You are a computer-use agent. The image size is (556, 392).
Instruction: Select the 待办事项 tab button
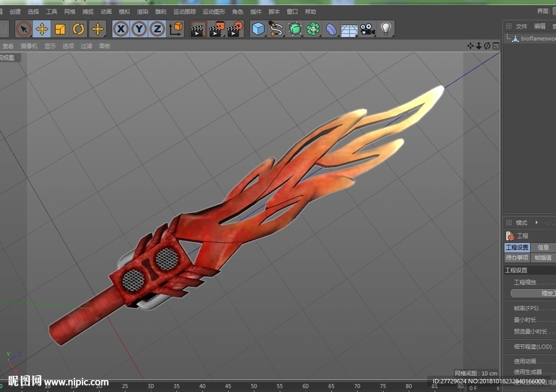coord(517,258)
